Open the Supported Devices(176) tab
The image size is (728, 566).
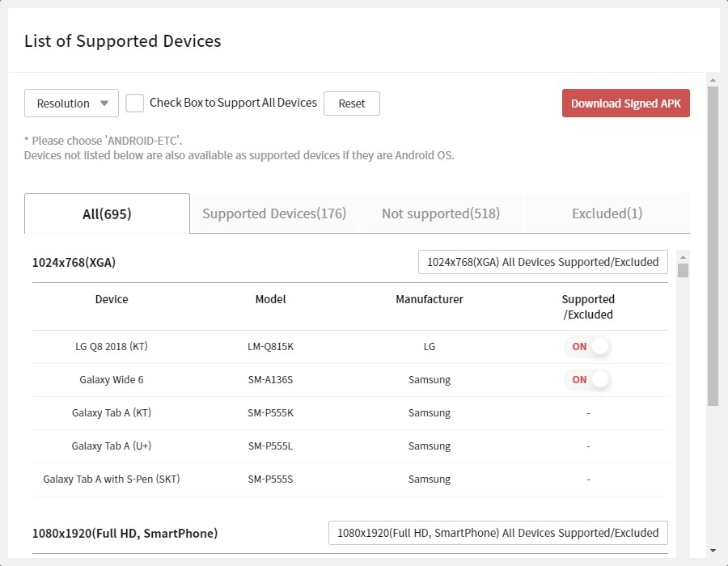[273, 213]
